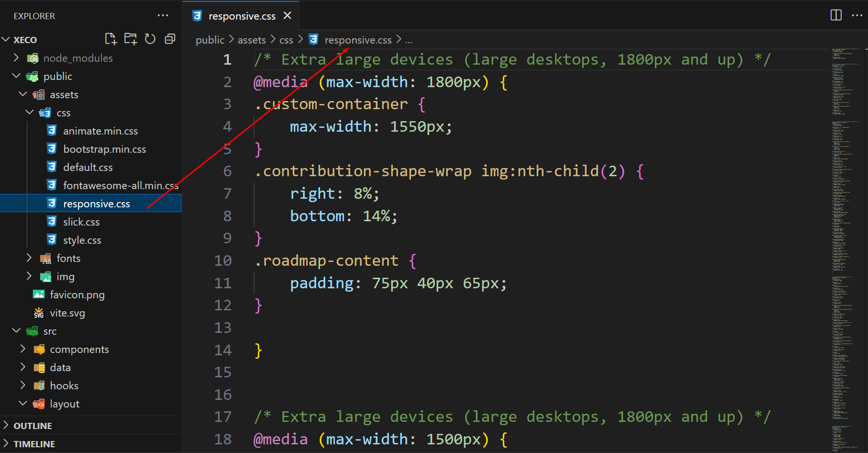Click the hooks folder icon
Screen dimensions: 868x453
point(39,386)
